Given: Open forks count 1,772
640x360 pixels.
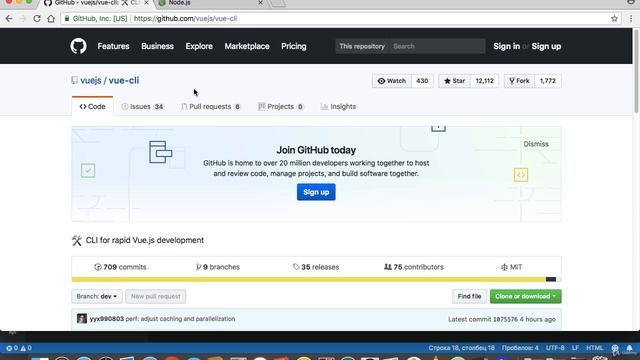Looking at the screenshot, I should pyautogui.click(x=548, y=81).
